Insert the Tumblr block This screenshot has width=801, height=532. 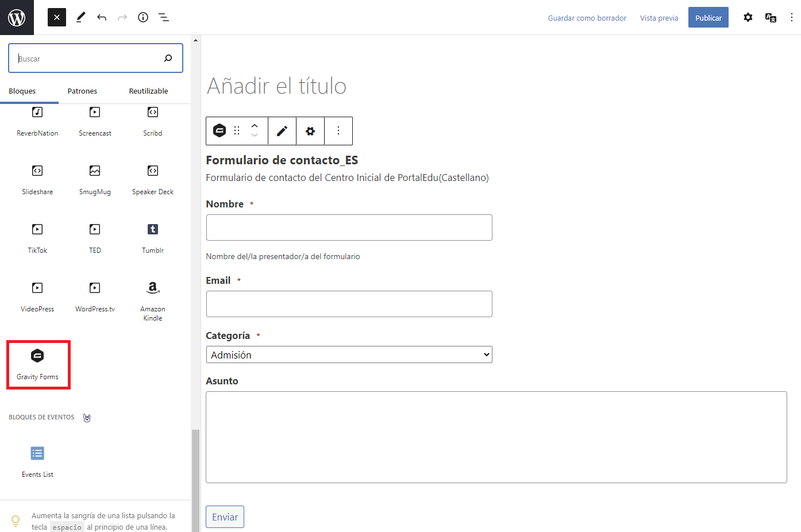(x=153, y=238)
